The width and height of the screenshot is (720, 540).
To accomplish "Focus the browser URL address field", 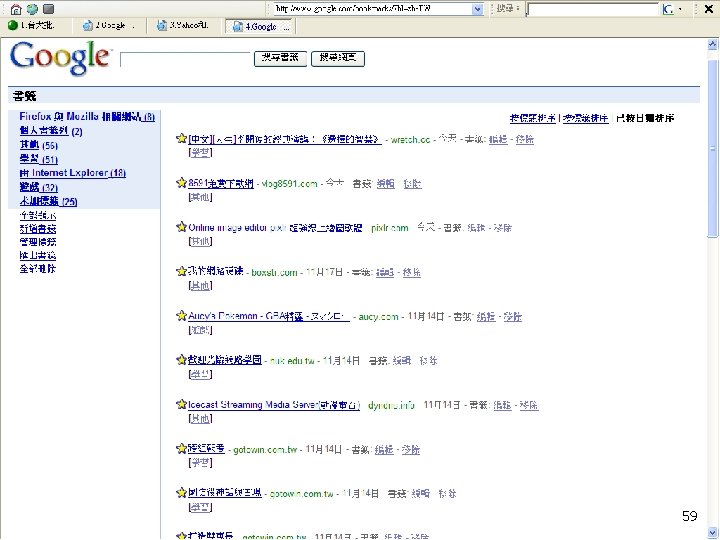I will tap(373, 9).
